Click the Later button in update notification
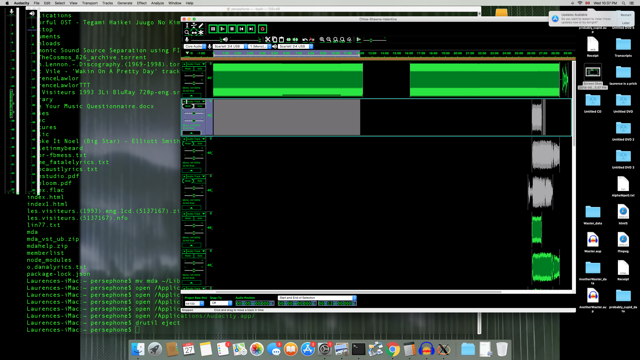The image size is (640, 360). (626, 23)
